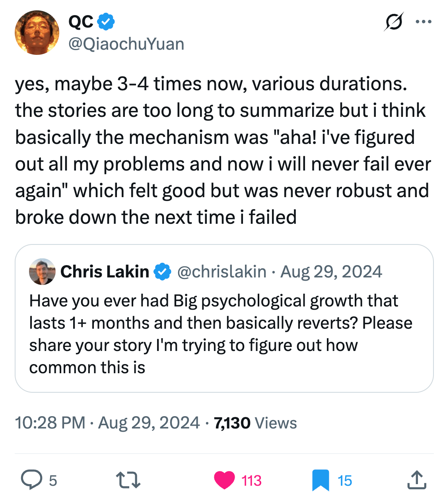Click Chris Lakin's blue verification badge
Image resolution: width=443 pixels, height=504 pixels.
[x=161, y=271]
